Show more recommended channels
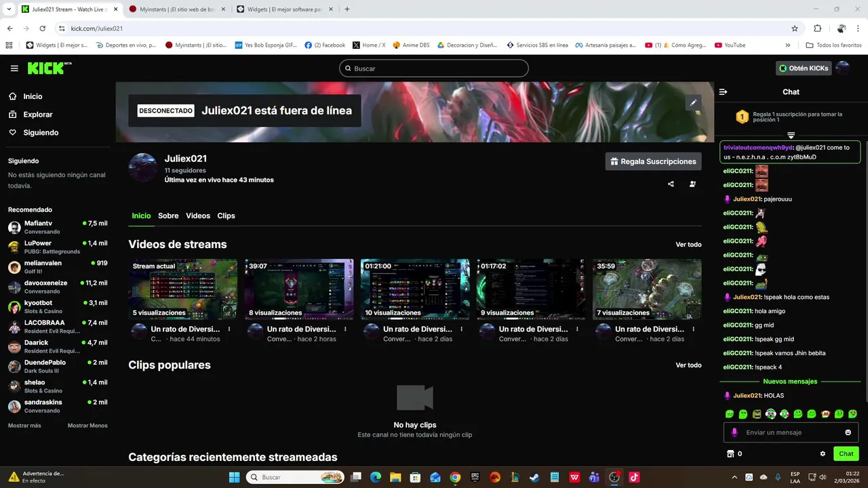 pos(24,426)
